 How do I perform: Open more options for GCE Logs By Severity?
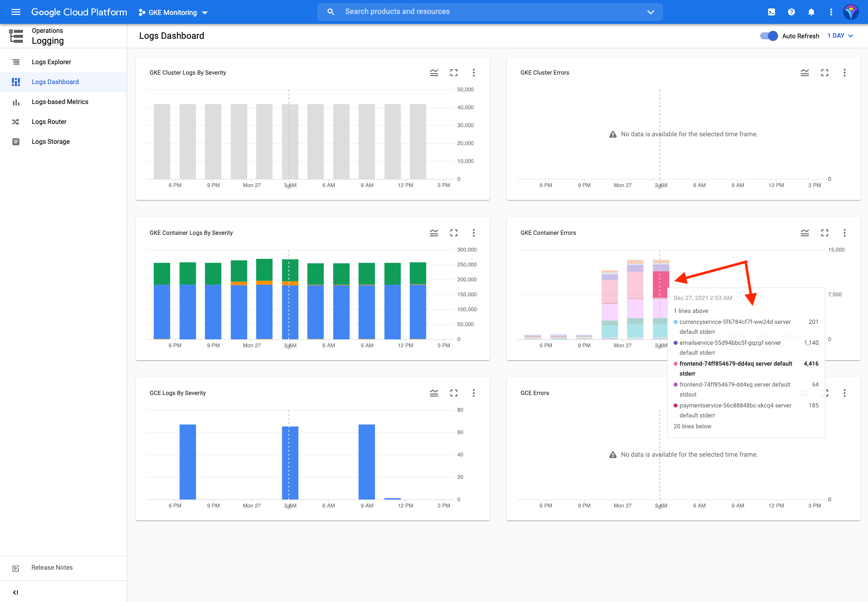click(474, 393)
